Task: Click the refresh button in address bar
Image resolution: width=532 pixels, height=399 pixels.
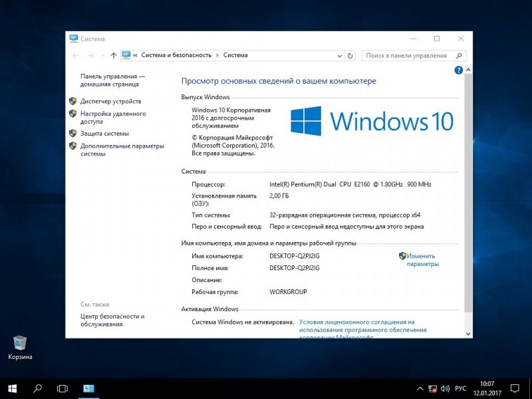Action: tap(350, 56)
